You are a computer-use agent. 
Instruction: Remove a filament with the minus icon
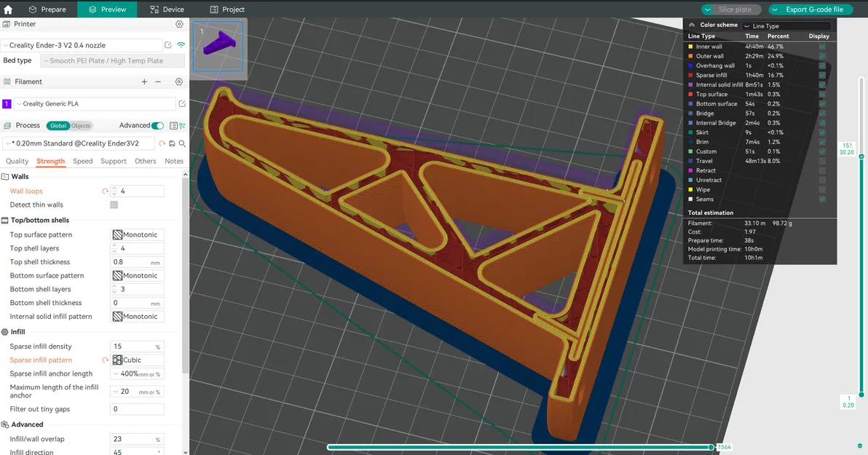[x=158, y=82]
